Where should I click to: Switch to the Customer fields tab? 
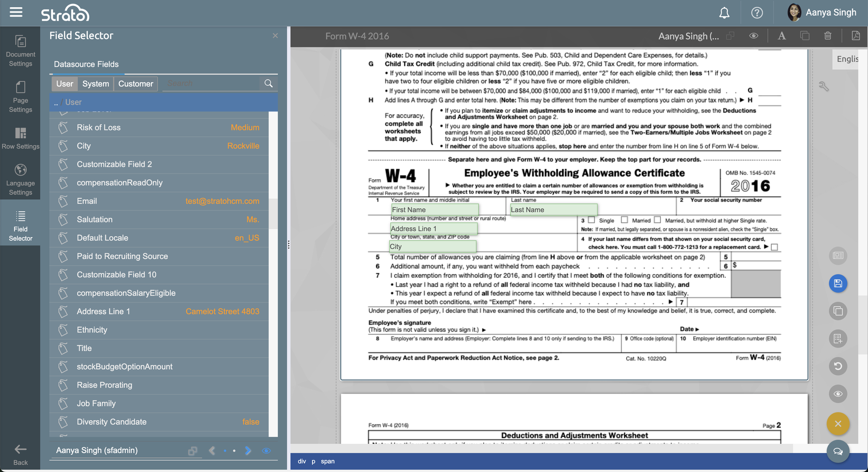click(136, 84)
